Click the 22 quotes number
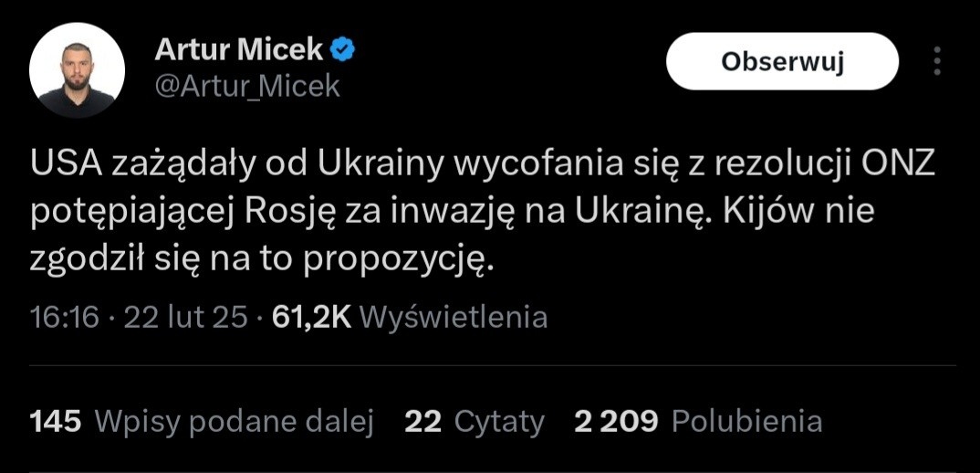This screenshot has height=473, width=980. (422, 421)
